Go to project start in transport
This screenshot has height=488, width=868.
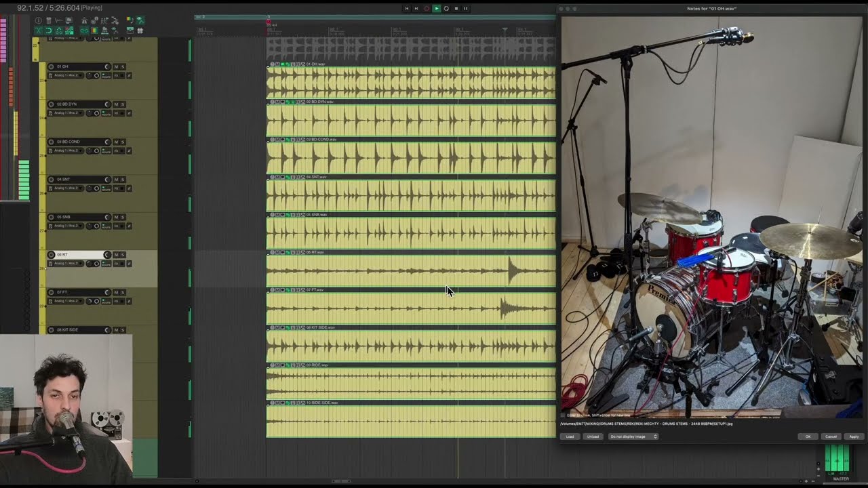point(407,8)
